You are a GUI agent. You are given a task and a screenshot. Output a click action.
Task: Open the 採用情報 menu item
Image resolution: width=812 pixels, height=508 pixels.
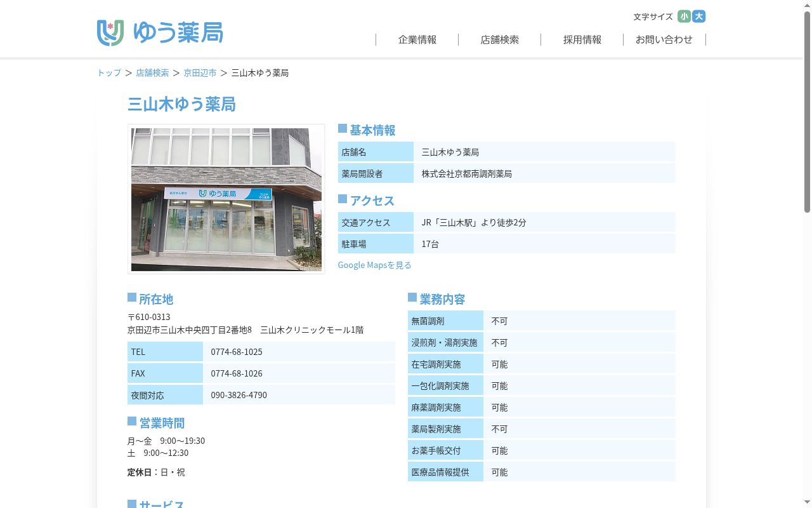click(x=582, y=39)
